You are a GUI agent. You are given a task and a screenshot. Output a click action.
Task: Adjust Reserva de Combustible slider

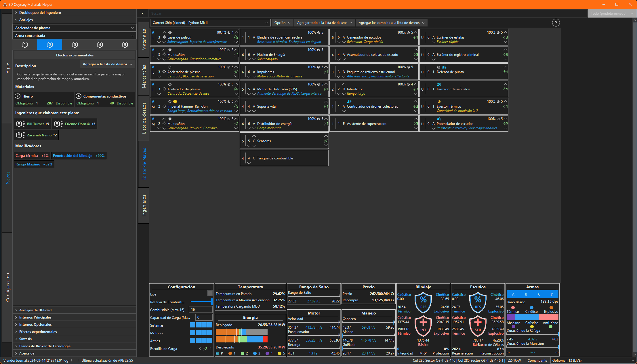point(211,302)
